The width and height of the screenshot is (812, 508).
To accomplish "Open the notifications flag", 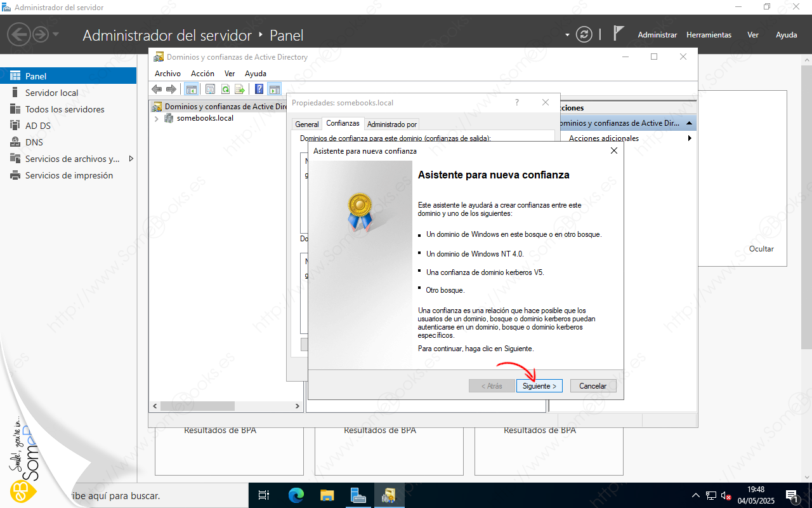I will [x=619, y=34].
